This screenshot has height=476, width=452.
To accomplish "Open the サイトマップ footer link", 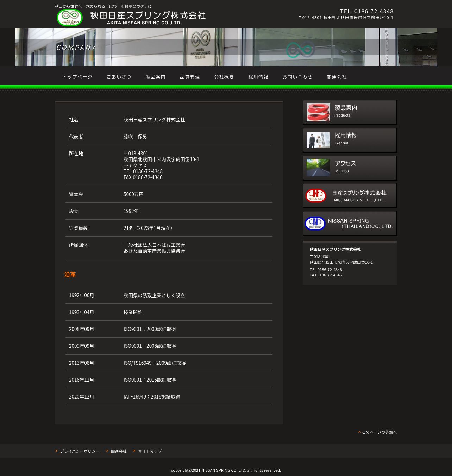I will click(150, 451).
